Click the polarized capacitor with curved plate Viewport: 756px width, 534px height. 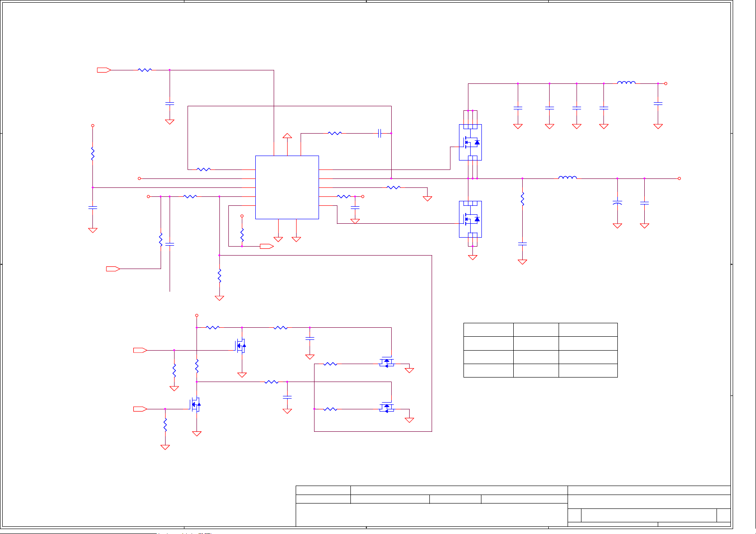pos(617,203)
